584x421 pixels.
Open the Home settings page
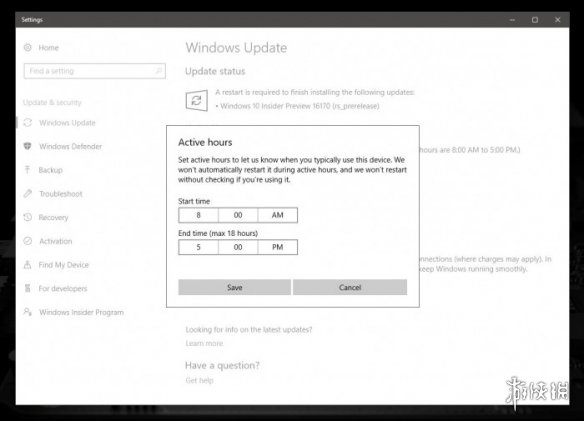click(48, 48)
